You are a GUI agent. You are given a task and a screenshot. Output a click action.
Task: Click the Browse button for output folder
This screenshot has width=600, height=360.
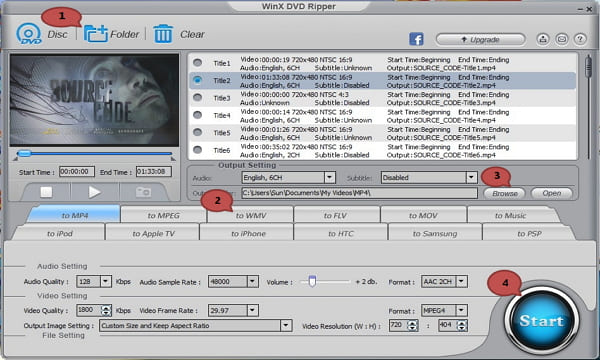pyautogui.click(x=504, y=193)
